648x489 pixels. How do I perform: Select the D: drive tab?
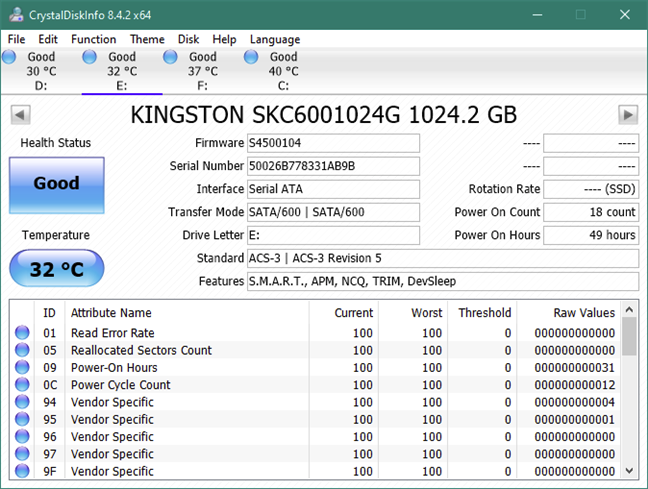[x=41, y=71]
